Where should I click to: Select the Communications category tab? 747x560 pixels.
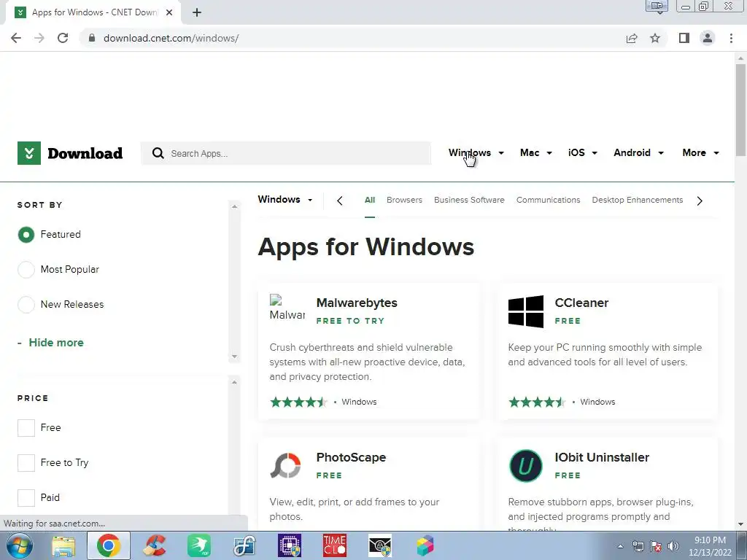(549, 200)
